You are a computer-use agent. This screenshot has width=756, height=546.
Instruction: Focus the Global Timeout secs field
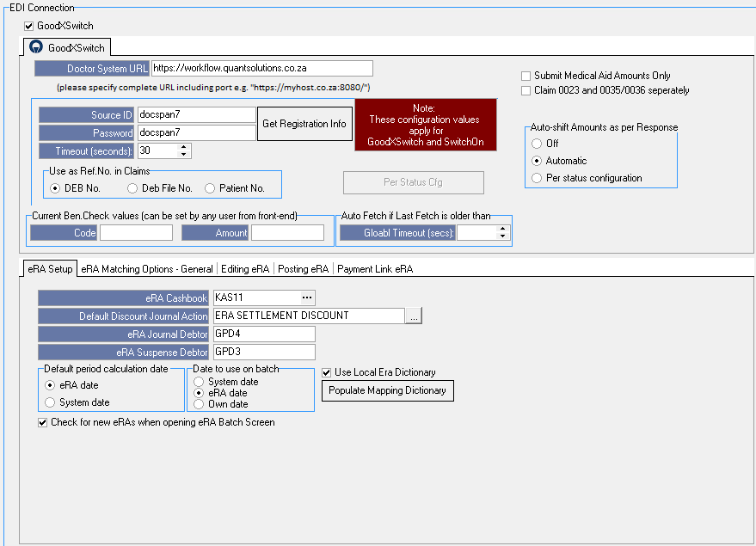[476, 233]
